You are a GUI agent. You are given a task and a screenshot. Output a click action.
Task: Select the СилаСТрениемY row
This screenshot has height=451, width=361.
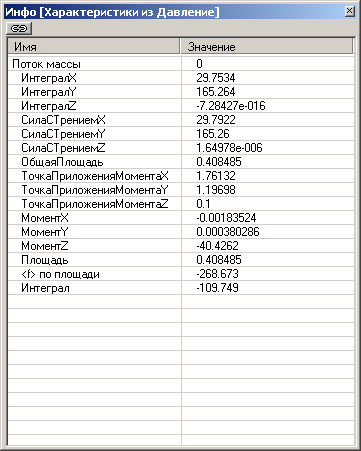click(x=181, y=134)
